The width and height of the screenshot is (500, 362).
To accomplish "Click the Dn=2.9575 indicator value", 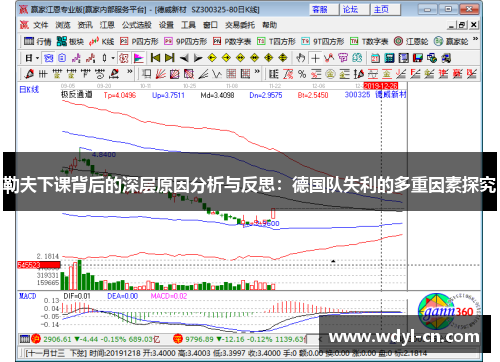I will point(266,95).
